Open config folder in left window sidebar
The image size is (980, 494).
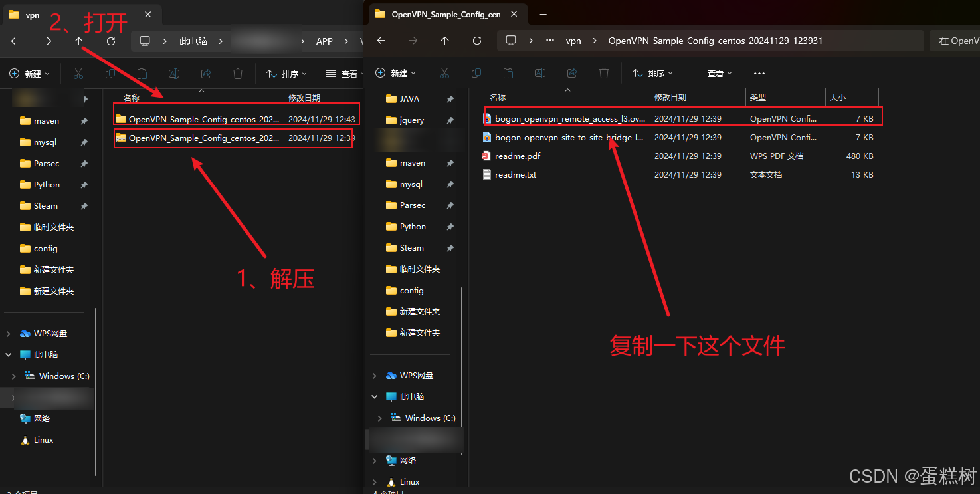[46, 249]
